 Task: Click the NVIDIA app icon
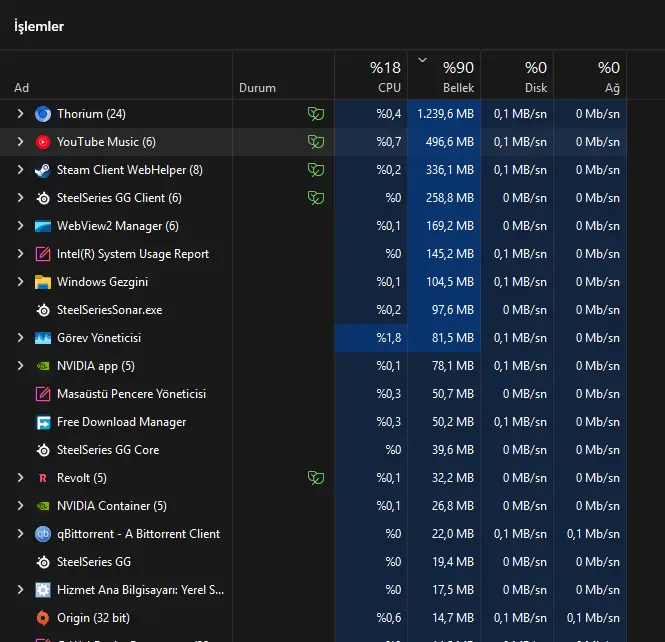click(43, 366)
